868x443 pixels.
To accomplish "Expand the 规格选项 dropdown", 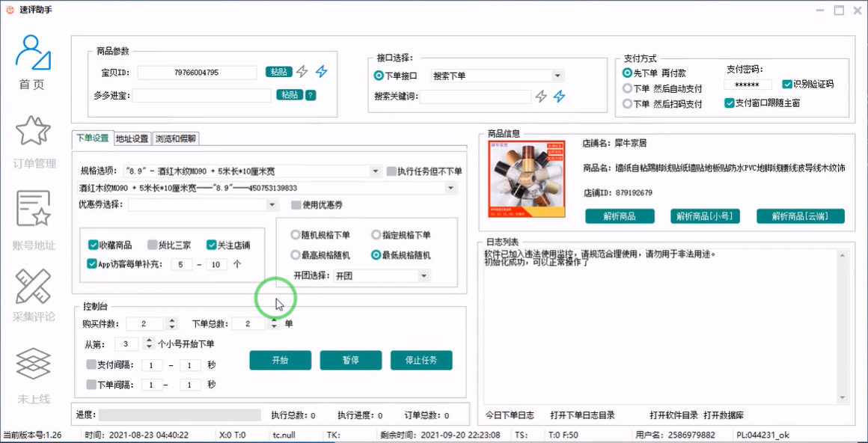I will 376,171.
